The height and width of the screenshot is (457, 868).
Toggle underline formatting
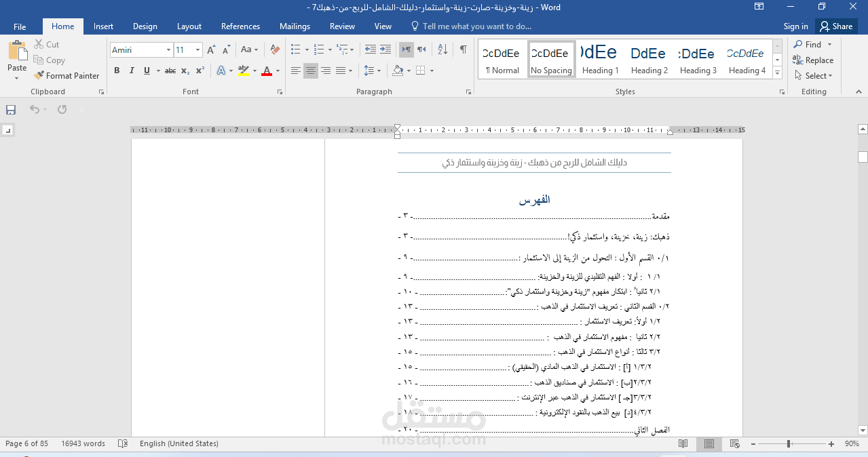coord(146,71)
